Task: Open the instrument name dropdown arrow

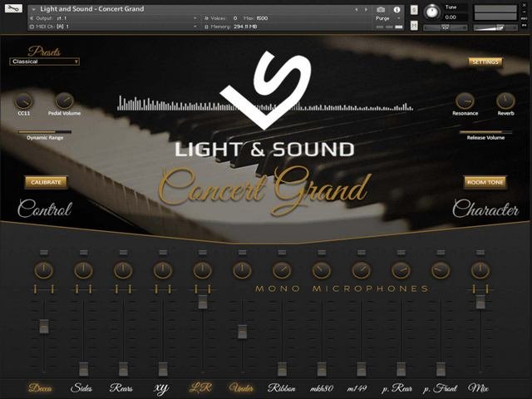Action: (x=32, y=9)
